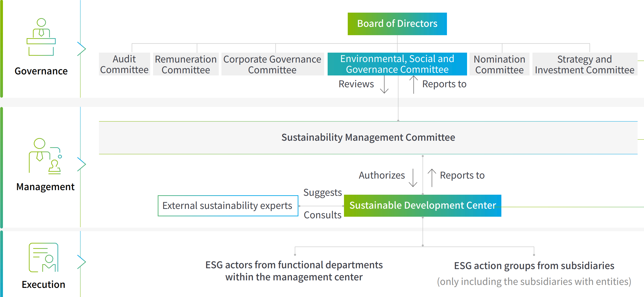The image size is (644, 297).
Task: Expand the Execution section chevron
Action: tap(82, 262)
